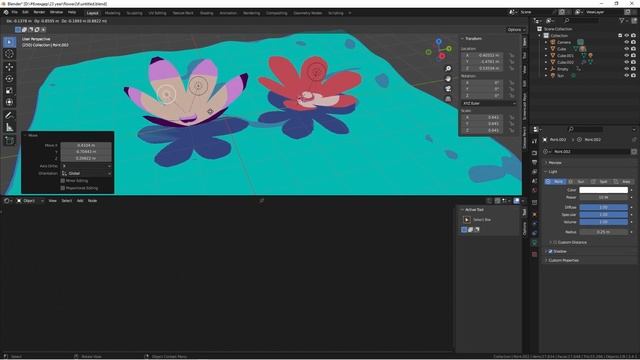Click the white light Color swatch
This screenshot has width=640, height=360.
coord(603,190)
